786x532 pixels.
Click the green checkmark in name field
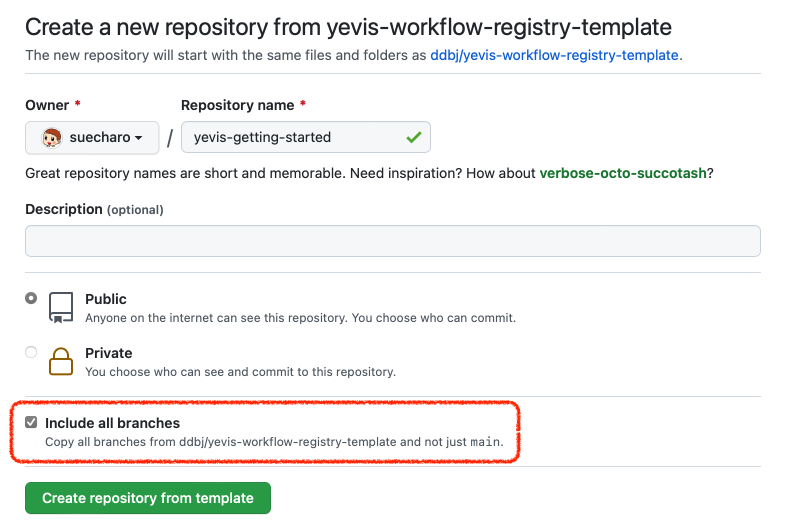[414, 137]
